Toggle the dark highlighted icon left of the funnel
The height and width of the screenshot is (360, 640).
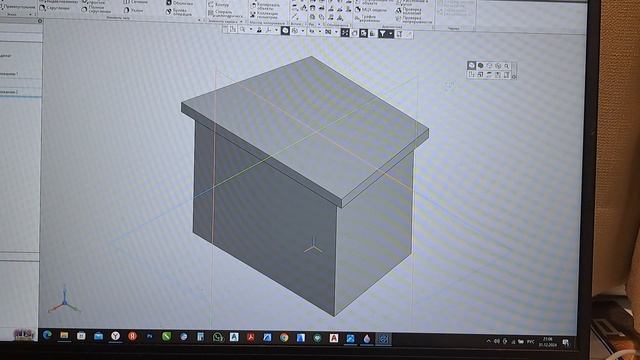[x=363, y=33]
